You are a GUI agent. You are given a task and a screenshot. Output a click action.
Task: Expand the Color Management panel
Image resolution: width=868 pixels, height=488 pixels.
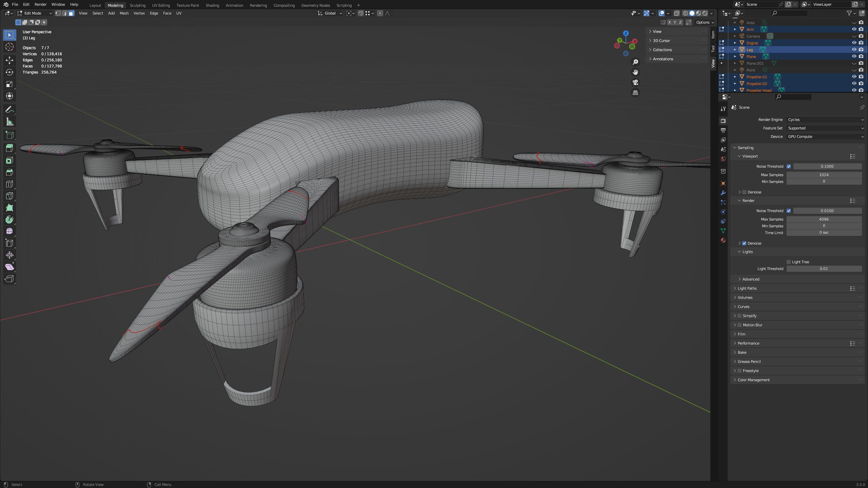753,380
